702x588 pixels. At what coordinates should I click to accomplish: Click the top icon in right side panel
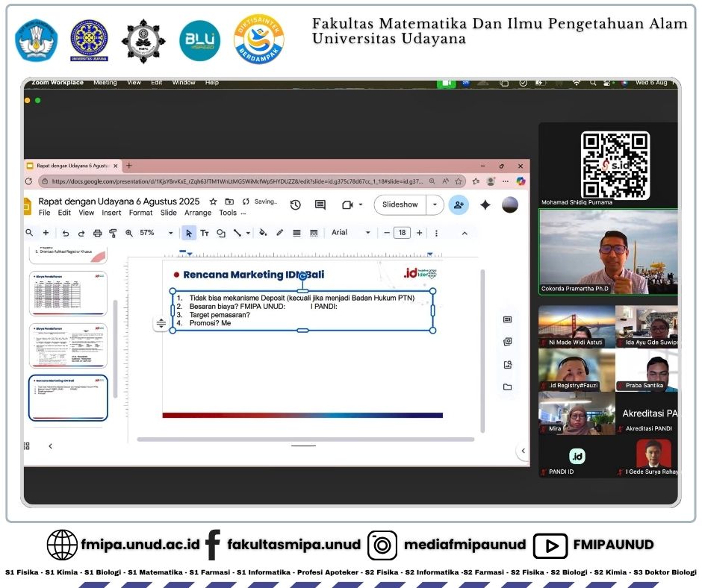click(x=507, y=319)
